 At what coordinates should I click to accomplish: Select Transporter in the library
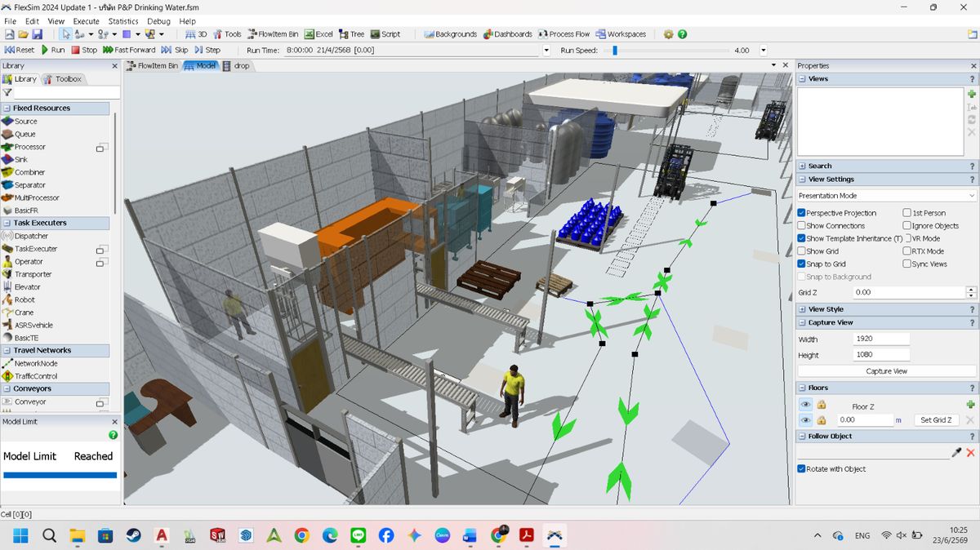[x=33, y=274]
